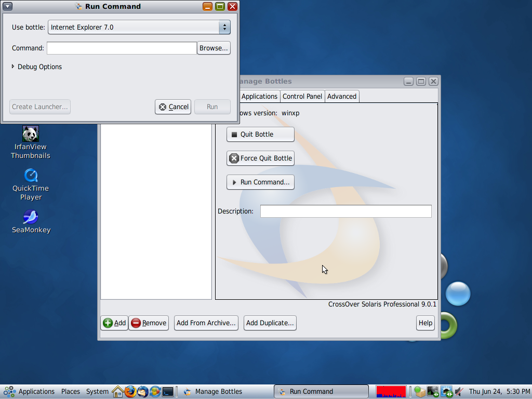Viewport: 532px width, 399px height.
Task: Minimize the Run Command window
Action: (x=208, y=6)
